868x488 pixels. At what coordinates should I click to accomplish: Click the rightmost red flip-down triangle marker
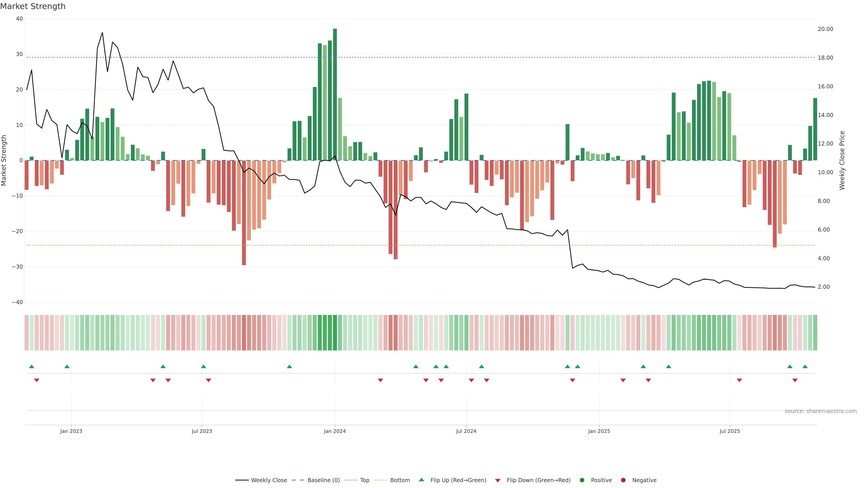pos(795,380)
